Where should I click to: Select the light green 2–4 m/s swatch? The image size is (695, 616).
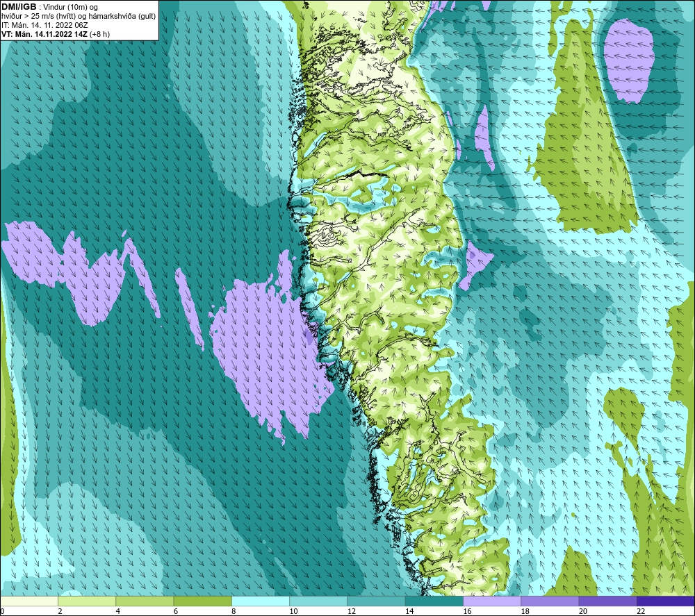click(x=87, y=601)
